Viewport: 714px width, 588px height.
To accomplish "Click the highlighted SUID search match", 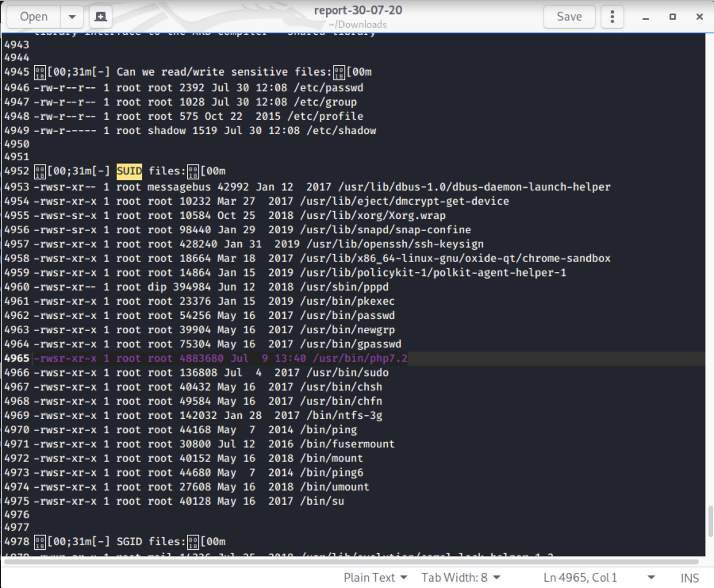I will coord(129,171).
